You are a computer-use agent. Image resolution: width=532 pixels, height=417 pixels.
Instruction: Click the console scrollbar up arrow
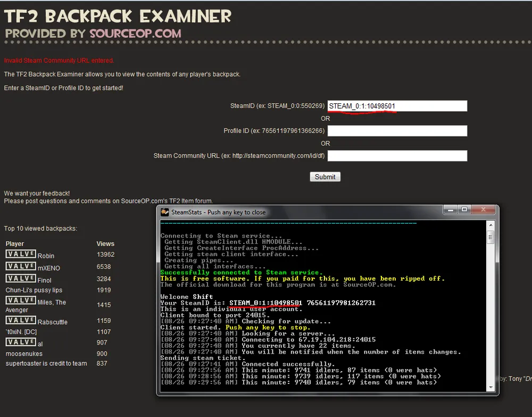coord(491,225)
